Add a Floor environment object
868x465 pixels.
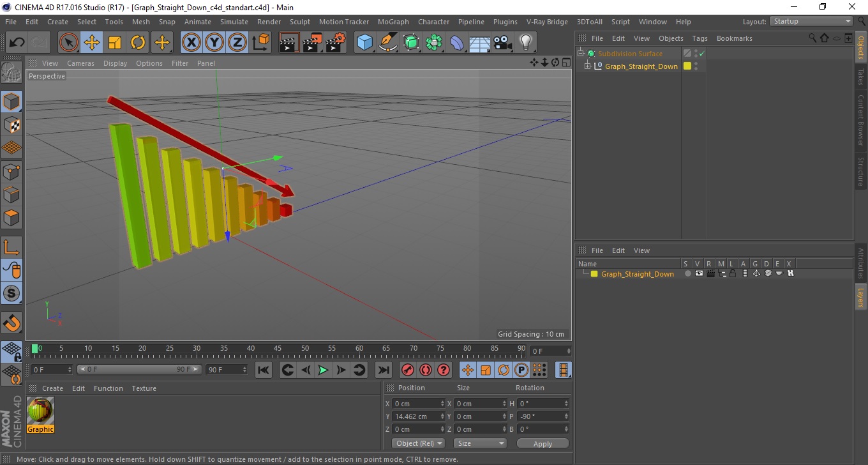point(479,43)
